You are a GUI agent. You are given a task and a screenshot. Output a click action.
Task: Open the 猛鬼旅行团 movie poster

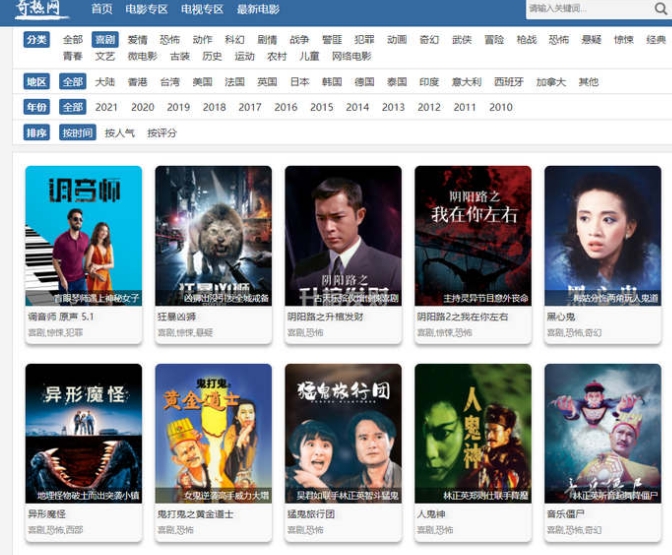click(x=343, y=433)
